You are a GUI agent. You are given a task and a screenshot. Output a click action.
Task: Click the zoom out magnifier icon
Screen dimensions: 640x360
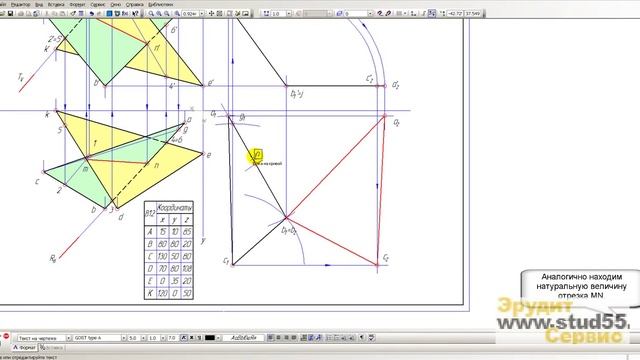click(x=167, y=13)
